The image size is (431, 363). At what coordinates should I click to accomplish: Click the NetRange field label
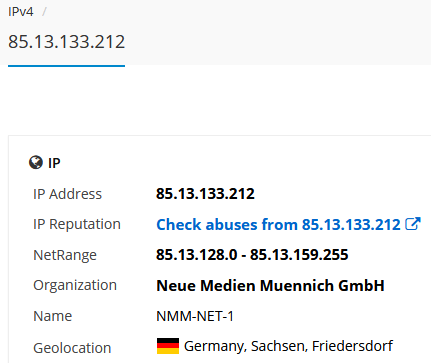[65, 255]
